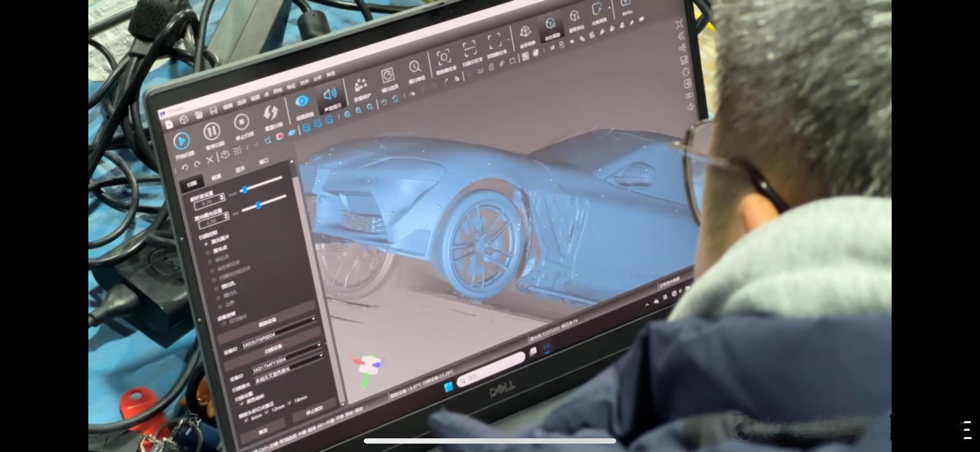Click the X delete icon in the left toolbar
980x452 pixels.
click(210, 160)
